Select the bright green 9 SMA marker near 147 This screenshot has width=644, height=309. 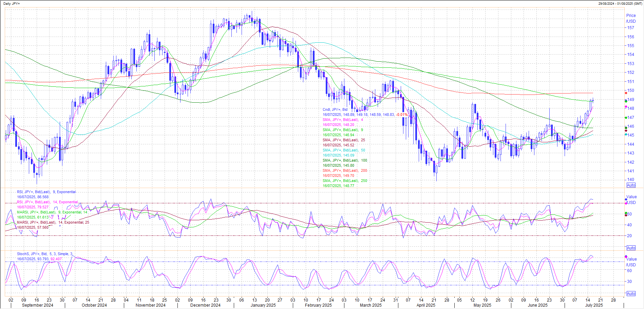626,118
